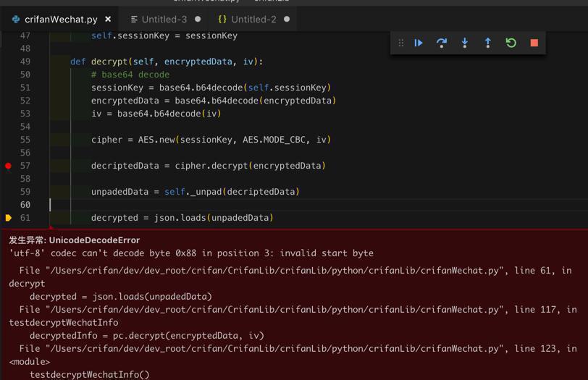The width and height of the screenshot is (588, 380).
Task: Click Continue in the debug toolbar
Action: pos(419,43)
